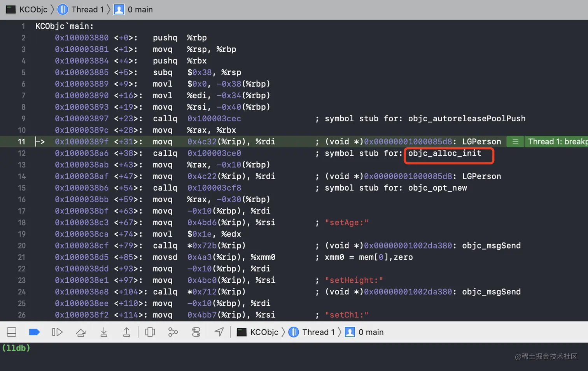Click the operand $0x1e, %edx
Image resolution: width=588 pixels, height=371 pixels.
214,234
